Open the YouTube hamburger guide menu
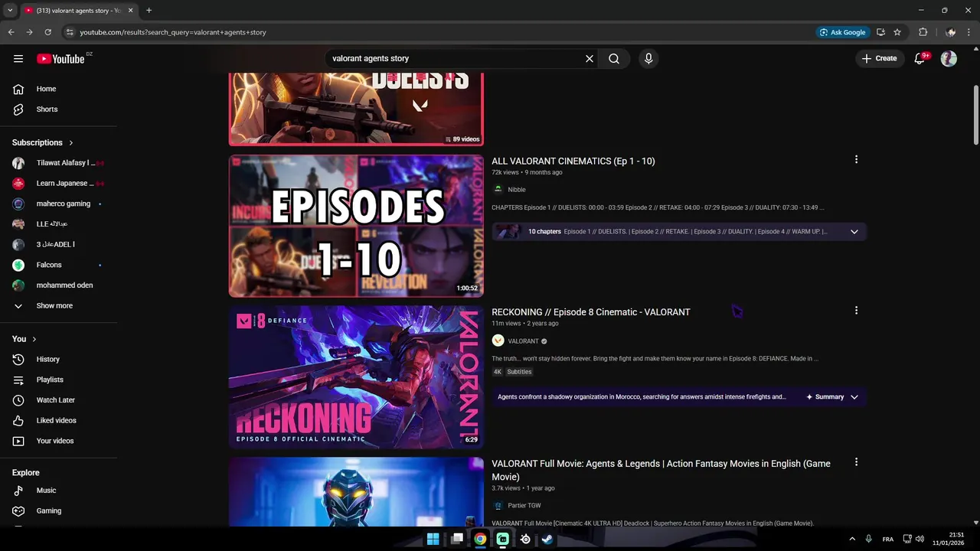Viewport: 980px width, 551px height. (18, 58)
